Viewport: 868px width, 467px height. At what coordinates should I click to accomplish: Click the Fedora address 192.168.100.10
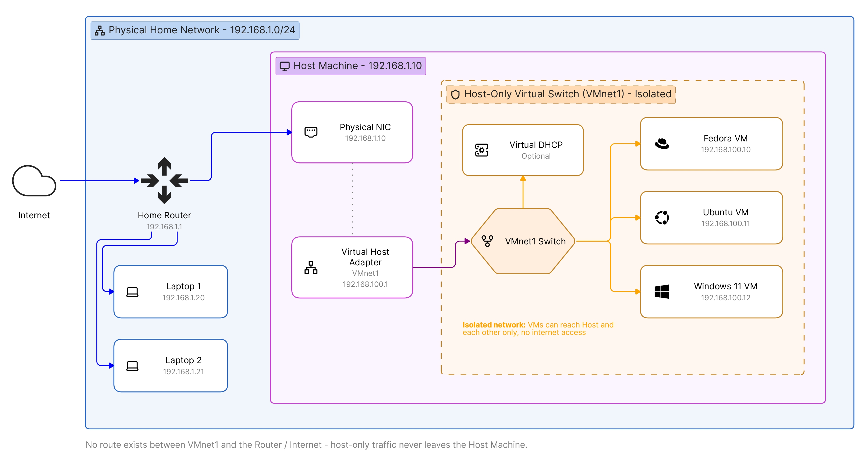[x=725, y=149]
